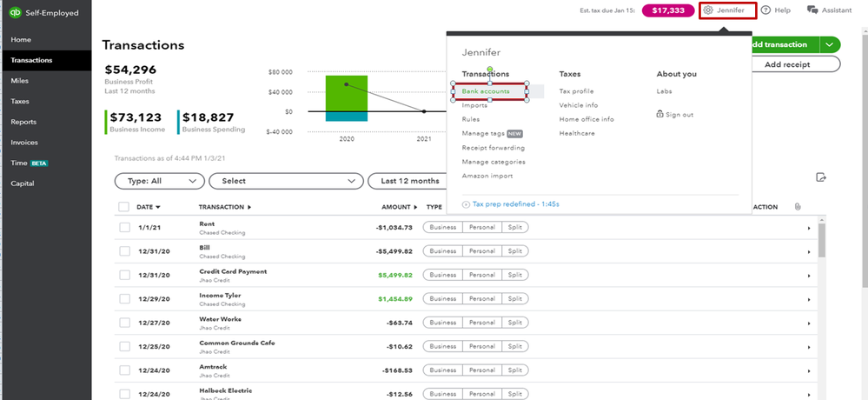Check the Halbeck Electric checkbox

coord(124,394)
